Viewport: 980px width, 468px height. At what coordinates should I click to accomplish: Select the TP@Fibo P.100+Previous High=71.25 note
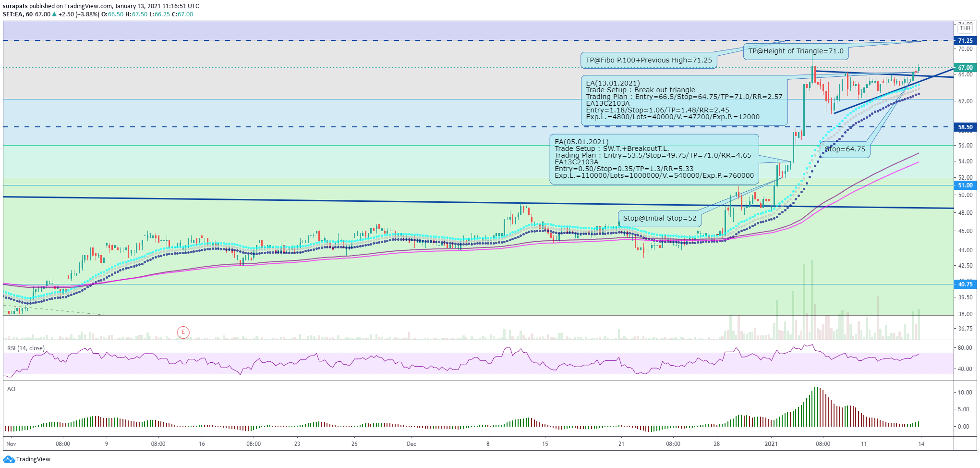pos(649,61)
